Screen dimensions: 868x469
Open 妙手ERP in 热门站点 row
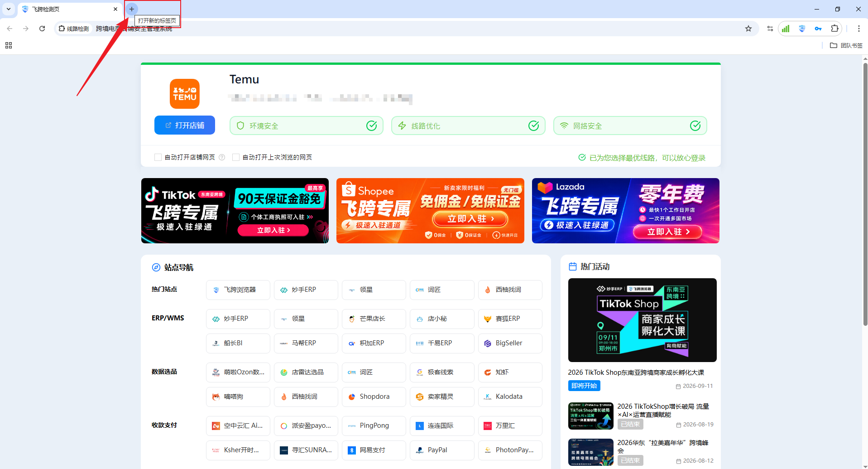pyautogui.click(x=306, y=290)
